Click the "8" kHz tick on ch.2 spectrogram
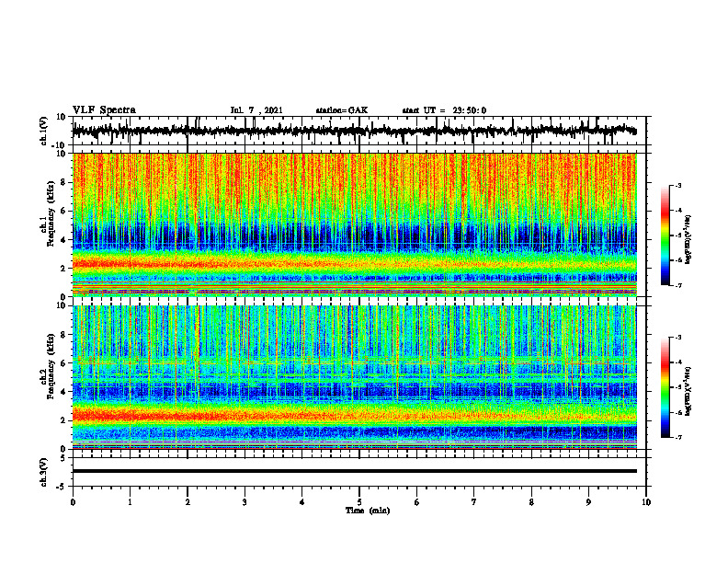 (64, 335)
